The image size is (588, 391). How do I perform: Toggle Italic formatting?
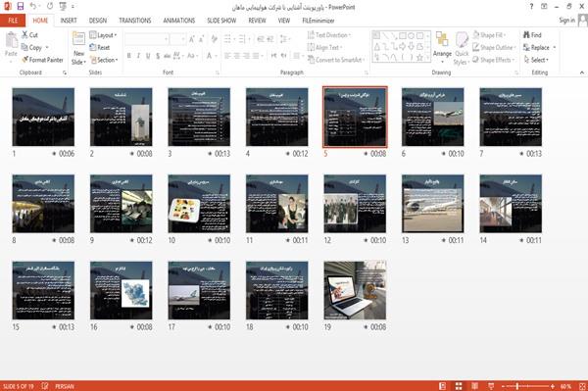click(x=138, y=56)
